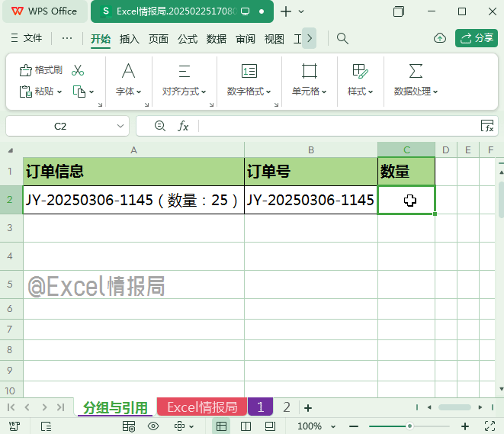Click the WPS Office home tab
This screenshot has width=504, height=434.
(x=45, y=11)
